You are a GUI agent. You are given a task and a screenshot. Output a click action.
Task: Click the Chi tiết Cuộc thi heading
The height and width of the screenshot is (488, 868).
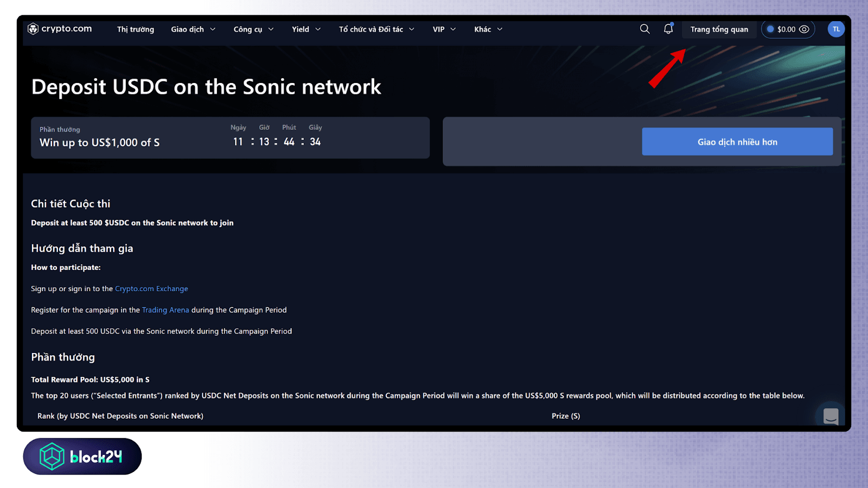(x=71, y=204)
